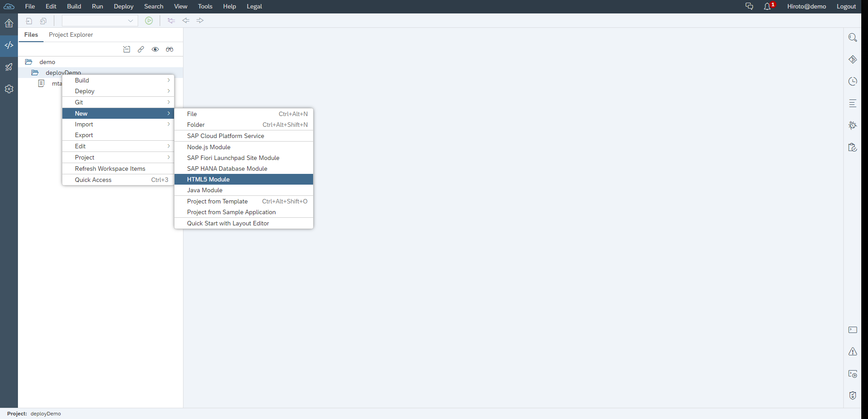868x419 pixels.
Task: Open the Git pane diamond icon
Action: click(853, 60)
